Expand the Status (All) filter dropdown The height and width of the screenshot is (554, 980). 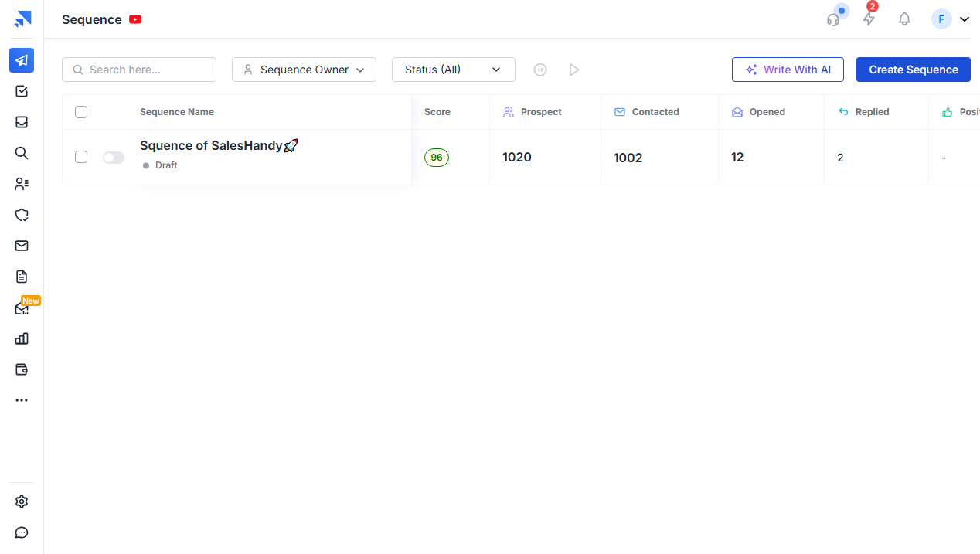pyautogui.click(x=453, y=70)
